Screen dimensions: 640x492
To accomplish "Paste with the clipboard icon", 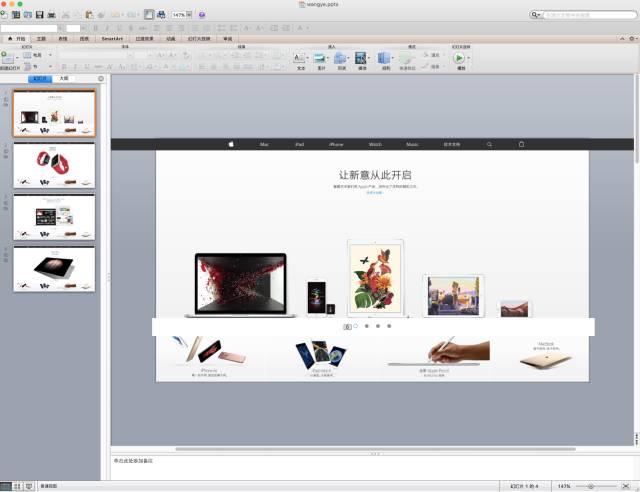I will (x=89, y=15).
